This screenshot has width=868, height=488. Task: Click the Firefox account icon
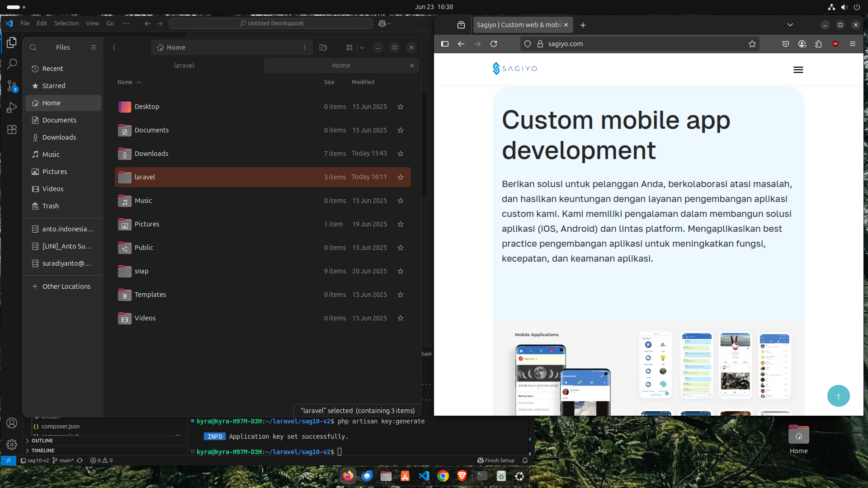pos(802,44)
